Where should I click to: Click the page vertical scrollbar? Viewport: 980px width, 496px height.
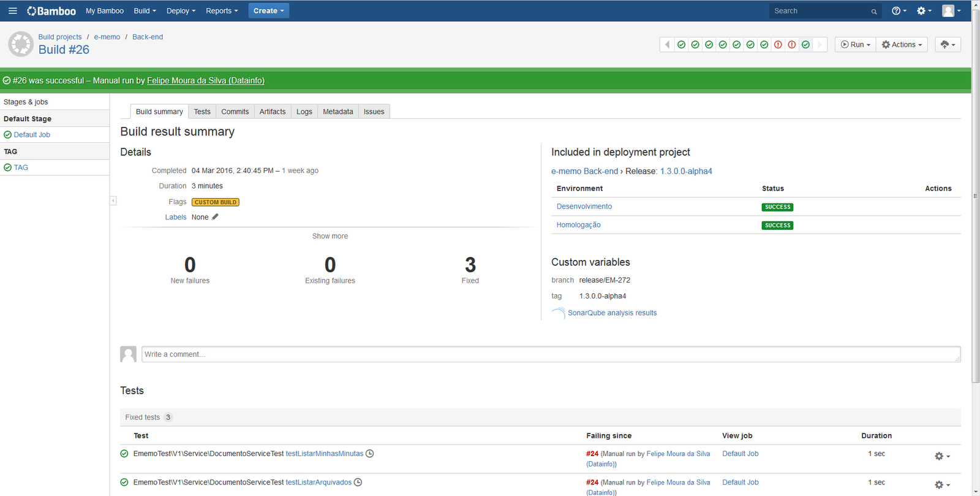[x=976, y=196]
